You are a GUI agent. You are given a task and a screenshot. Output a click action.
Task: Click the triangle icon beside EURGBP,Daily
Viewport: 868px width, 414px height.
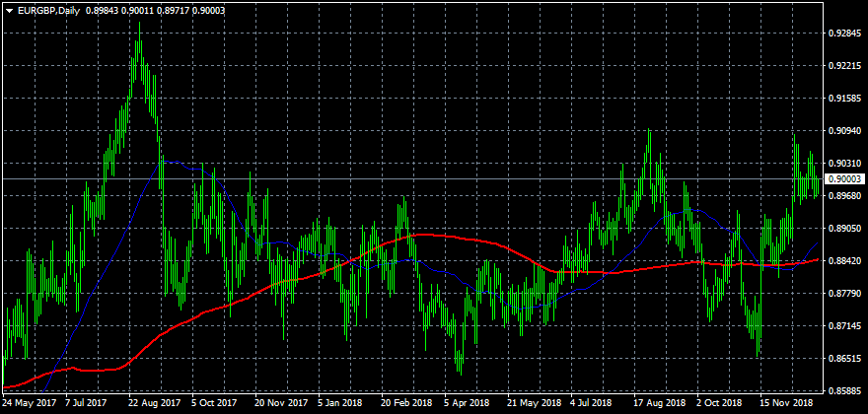(9, 10)
